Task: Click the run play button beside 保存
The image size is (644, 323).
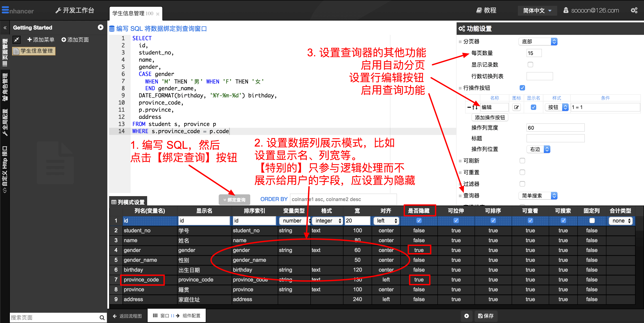Action: point(466,316)
